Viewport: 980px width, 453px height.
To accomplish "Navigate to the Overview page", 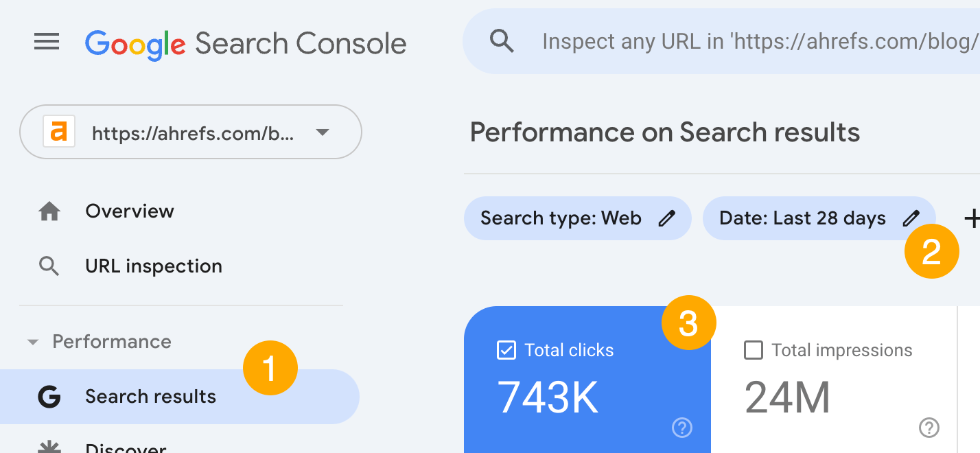I will click(x=129, y=211).
